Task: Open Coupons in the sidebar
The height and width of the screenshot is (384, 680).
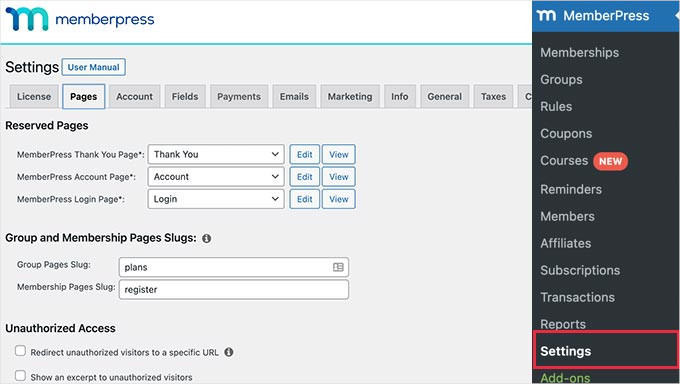Action: point(566,134)
